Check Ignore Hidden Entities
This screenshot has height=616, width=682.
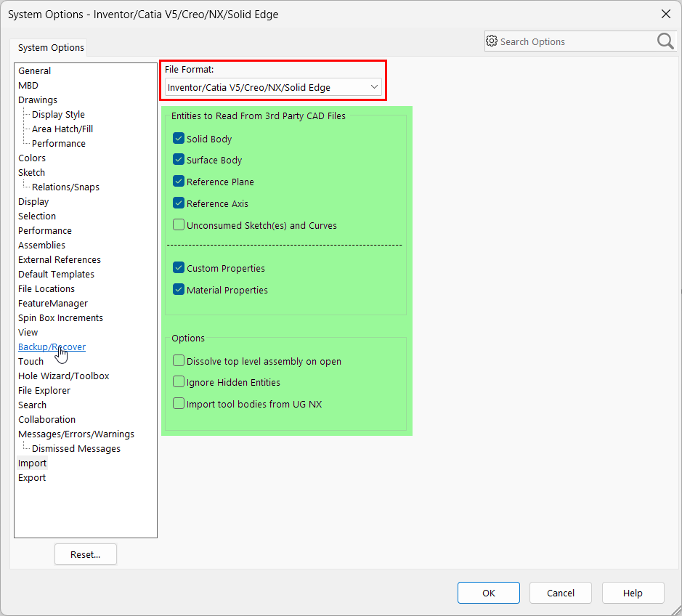[x=179, y=382]
